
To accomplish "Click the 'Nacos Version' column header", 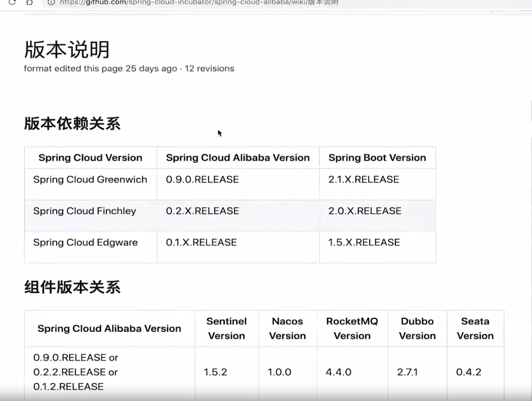I will [288, 329].
